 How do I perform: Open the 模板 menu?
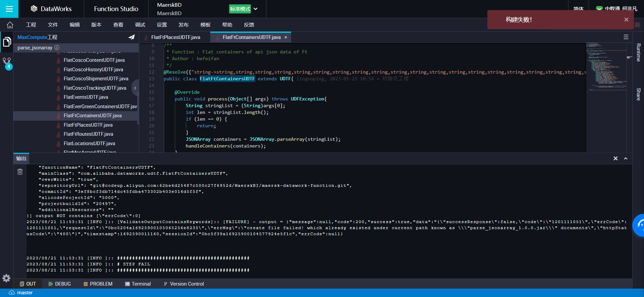[206, 25]
